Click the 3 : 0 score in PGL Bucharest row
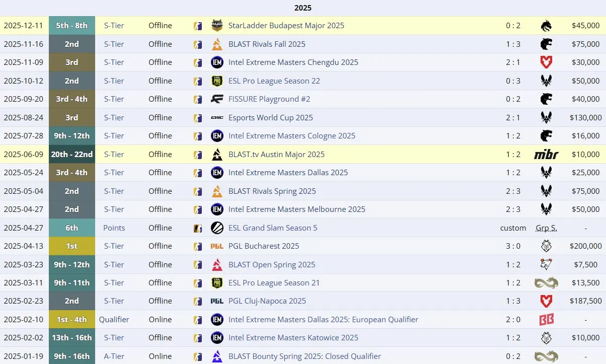The width and height of the screenshot is (606, 364). coord(513,246)
